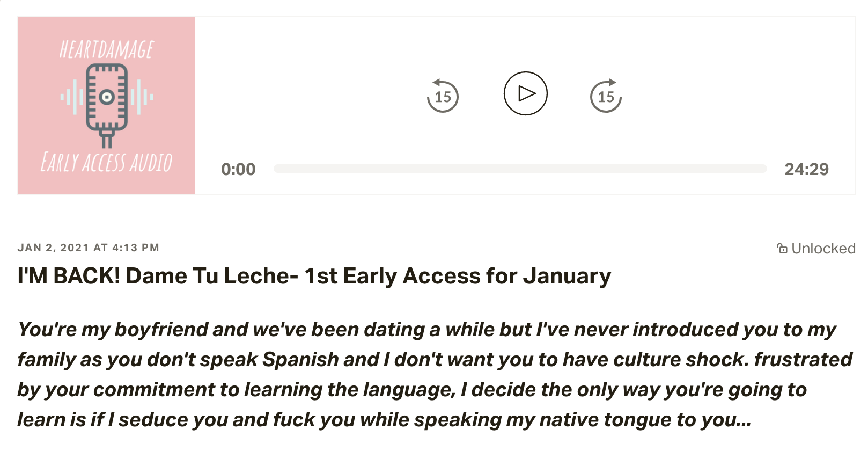Click the JAN 2, 2021 post date

[88, 248]
